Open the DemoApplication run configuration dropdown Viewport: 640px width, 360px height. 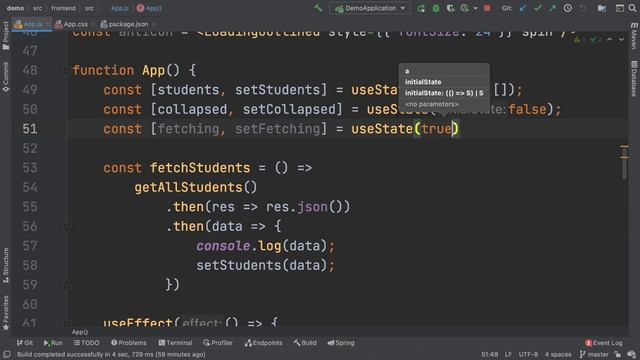click(370, 8)
